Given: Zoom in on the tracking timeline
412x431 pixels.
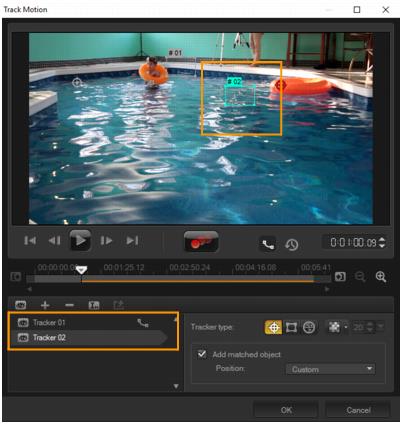Looking at the screenshot, I should click(x=381, y=277).
